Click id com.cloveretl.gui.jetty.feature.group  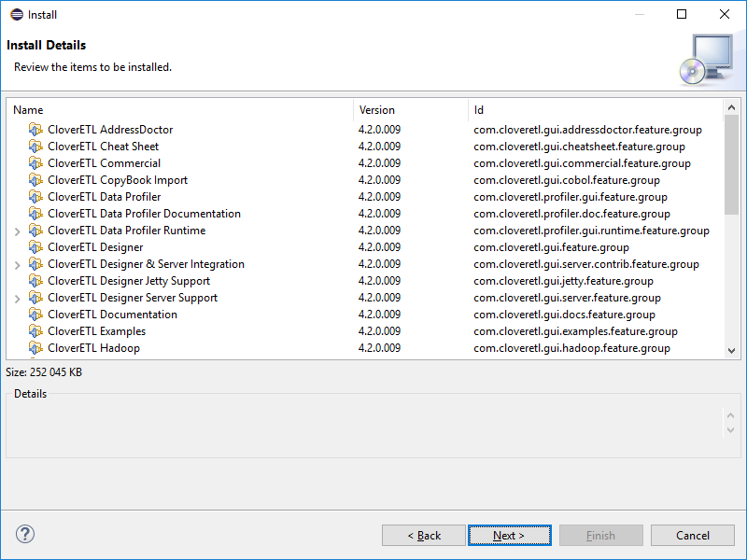pyautogui.click(x=563, y=281)
